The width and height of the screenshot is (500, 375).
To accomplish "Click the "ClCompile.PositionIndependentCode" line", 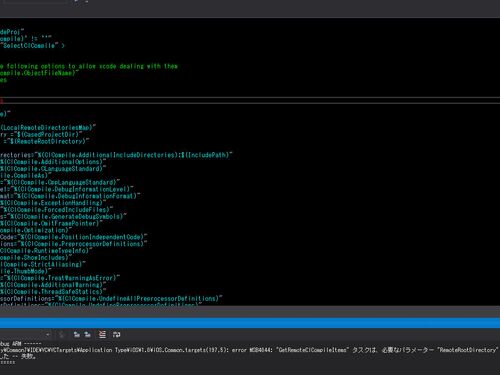I will click(x=74, y=237).
